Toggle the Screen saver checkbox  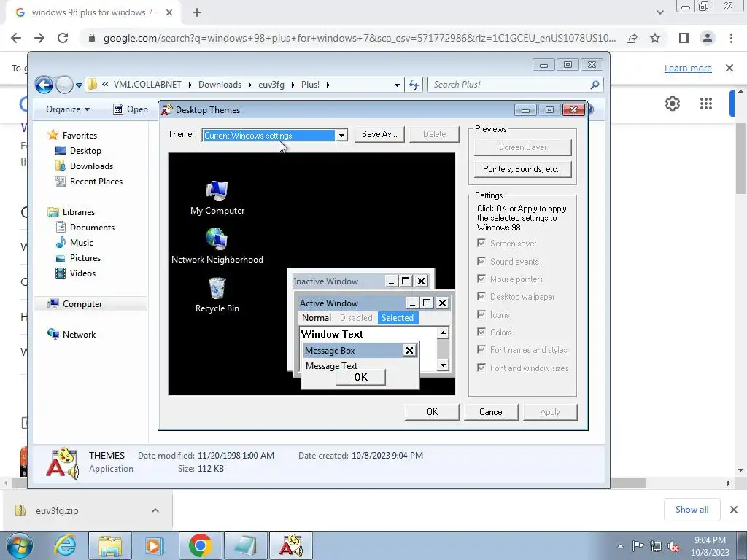[x=481, y=244]
